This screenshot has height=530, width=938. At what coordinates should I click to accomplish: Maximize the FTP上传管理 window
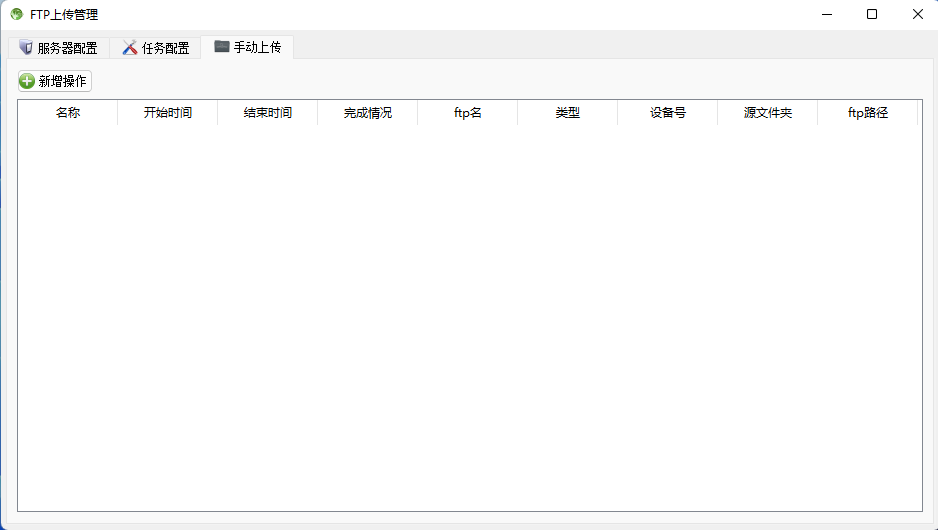(872, 14)
